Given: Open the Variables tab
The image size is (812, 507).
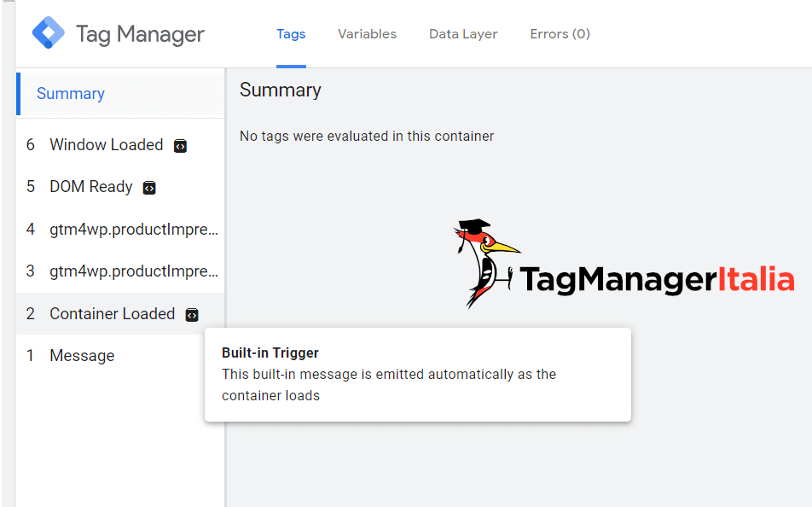Looking at the screenshot, I should (367, 34).
